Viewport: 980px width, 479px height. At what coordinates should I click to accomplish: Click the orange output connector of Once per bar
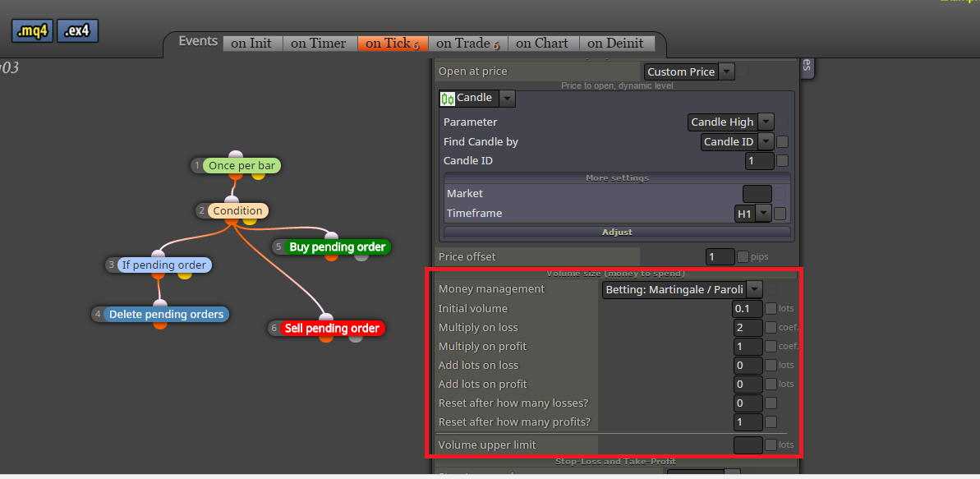coord(235,177)
